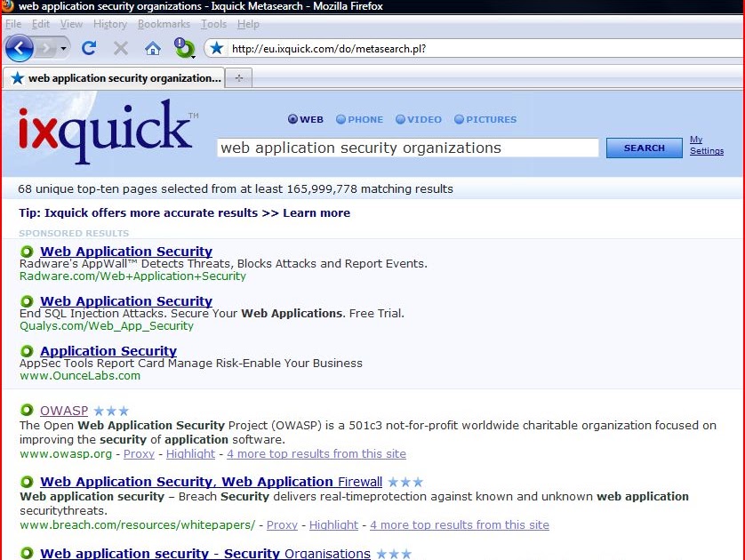Click the Radware.com green URL text
The height and width of the screenshot is (560, 745).
tap(132, 276)
